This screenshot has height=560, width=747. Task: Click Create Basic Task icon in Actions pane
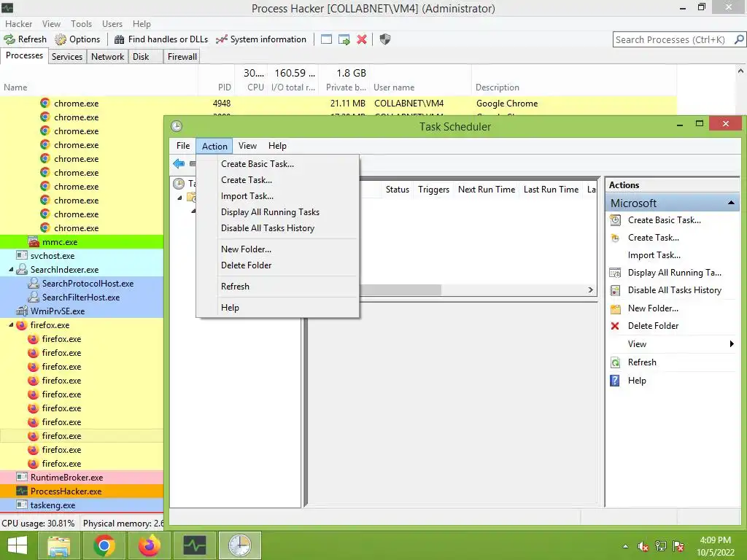coord(615,220)
